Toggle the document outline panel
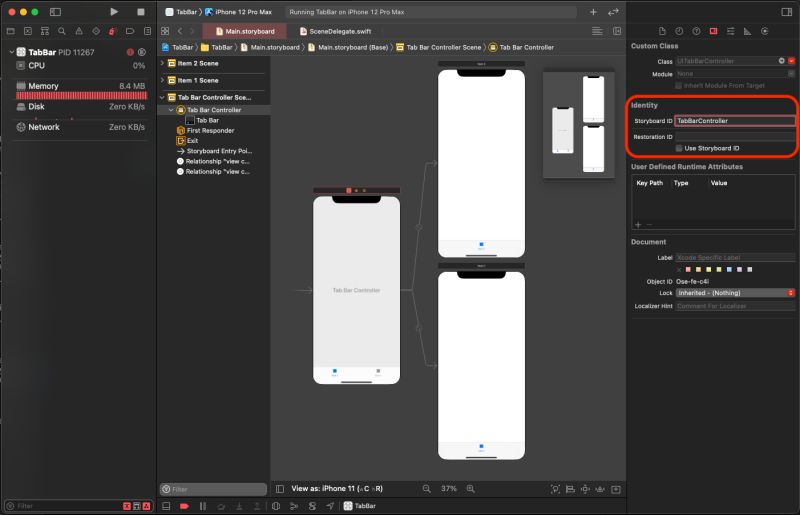This screenshot has height=515, width=800. coord(280,488)
